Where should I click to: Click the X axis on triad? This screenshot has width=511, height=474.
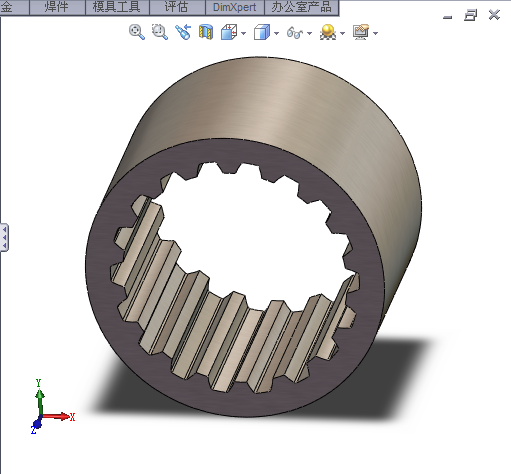click(58, 416)
